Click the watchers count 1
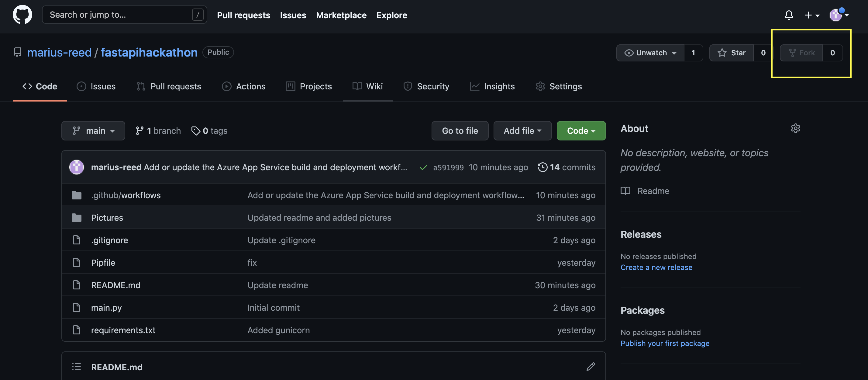868x380 pixels. pos(694,53)
